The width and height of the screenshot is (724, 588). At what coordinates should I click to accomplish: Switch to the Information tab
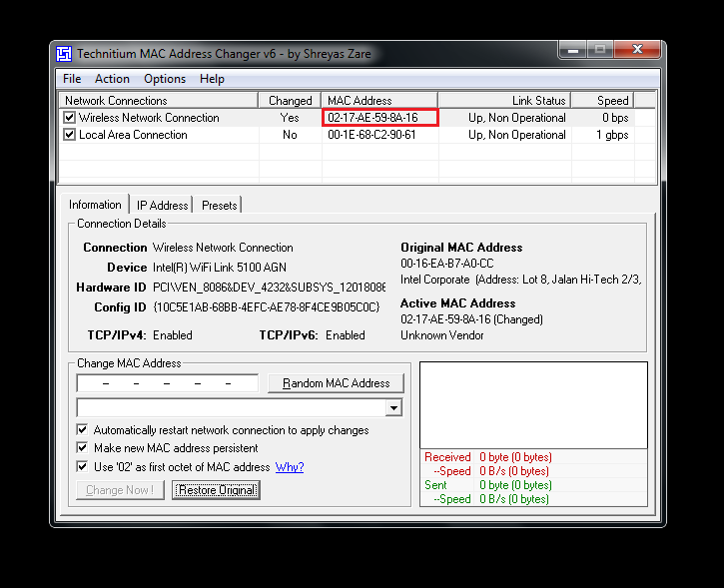click(x=95, y=205)
